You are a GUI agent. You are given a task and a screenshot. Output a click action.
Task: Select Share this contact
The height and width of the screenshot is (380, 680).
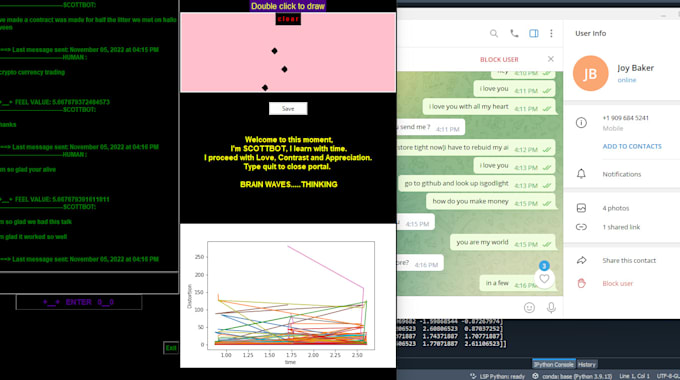click(x=629, y=260)
